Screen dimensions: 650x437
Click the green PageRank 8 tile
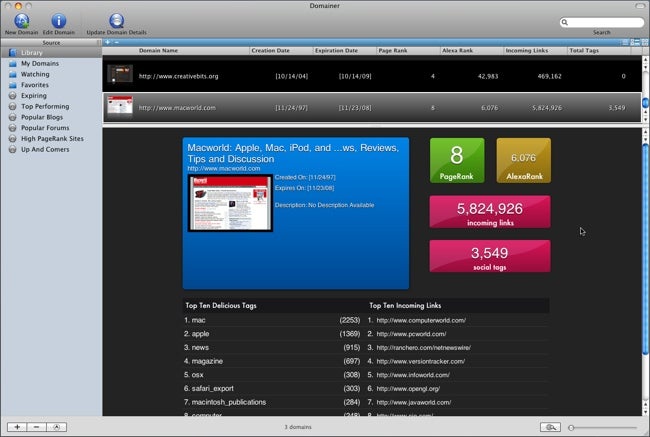[457, 160]
